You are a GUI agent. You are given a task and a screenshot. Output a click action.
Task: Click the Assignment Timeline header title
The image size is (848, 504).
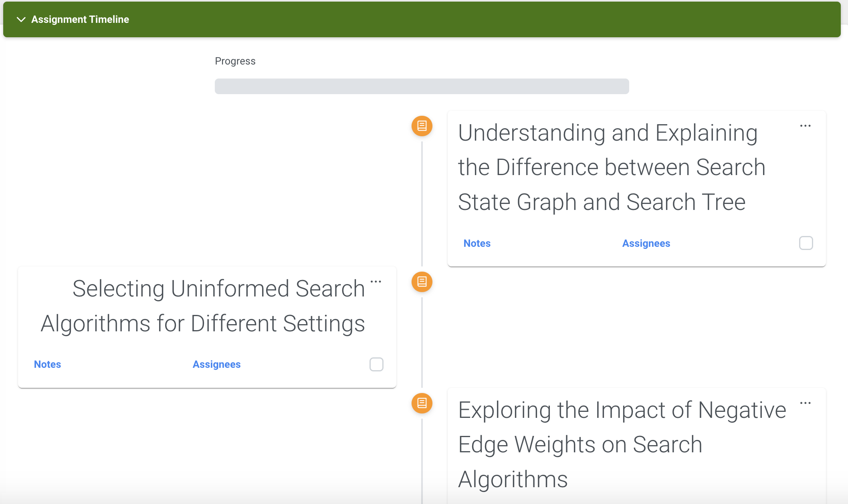point(80,20)
